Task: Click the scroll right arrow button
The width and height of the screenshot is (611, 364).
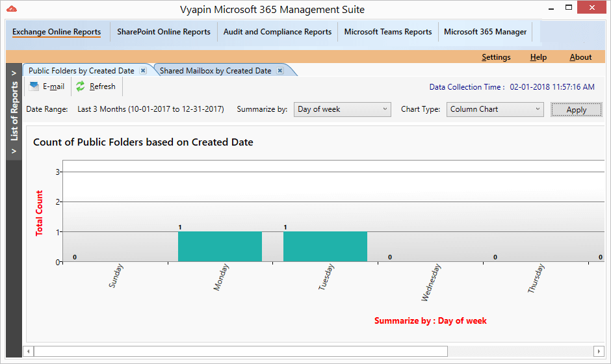Action: (x=599, y=351)
